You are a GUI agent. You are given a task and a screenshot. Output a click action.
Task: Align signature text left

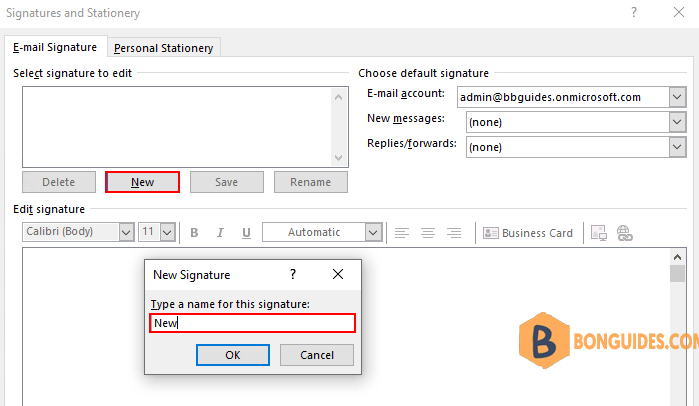click(x=402, y=233)
